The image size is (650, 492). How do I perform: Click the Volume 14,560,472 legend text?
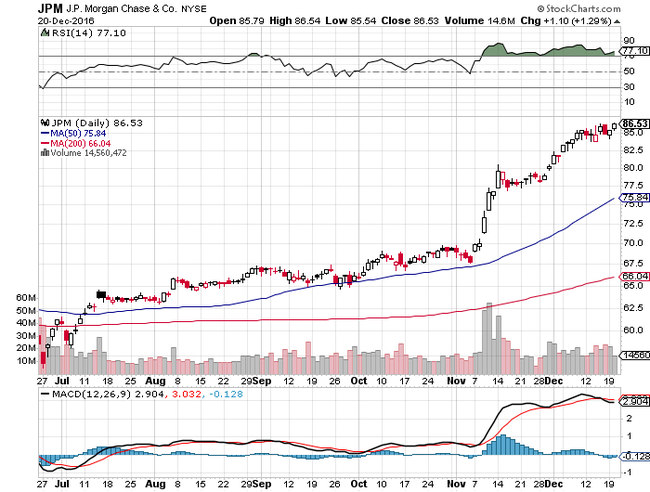[88, 153]
